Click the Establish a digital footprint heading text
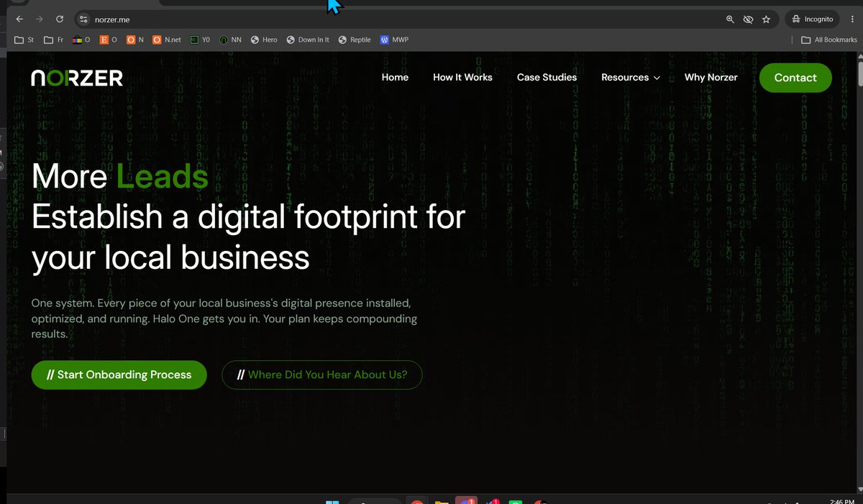The width and height of the screenshot is (863, 504). (x=249, y=237)
